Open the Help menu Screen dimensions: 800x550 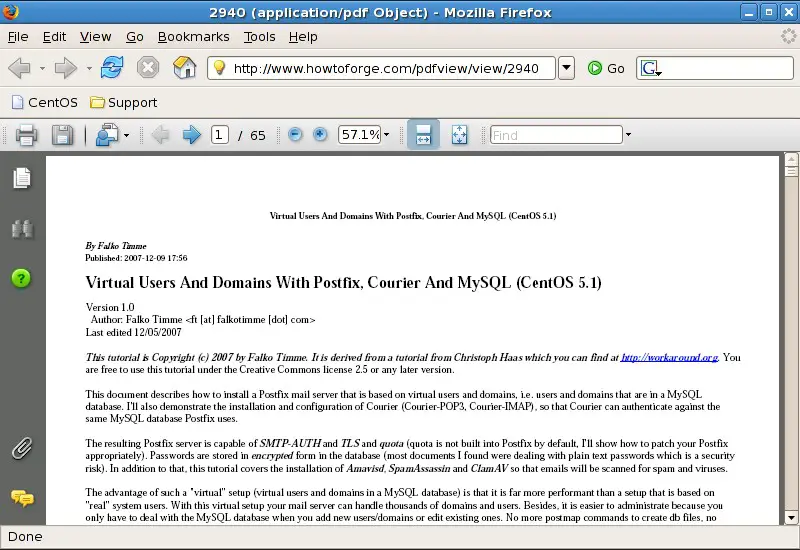pos(303,37)
